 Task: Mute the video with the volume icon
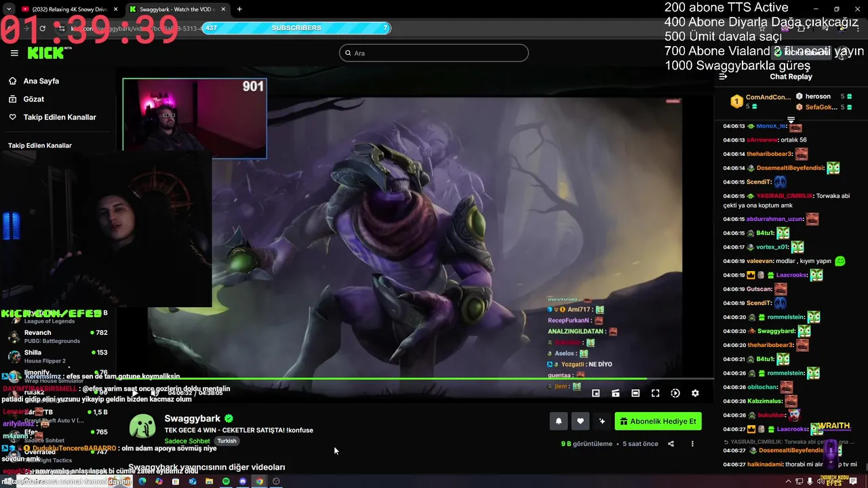[x=155, y=393]
